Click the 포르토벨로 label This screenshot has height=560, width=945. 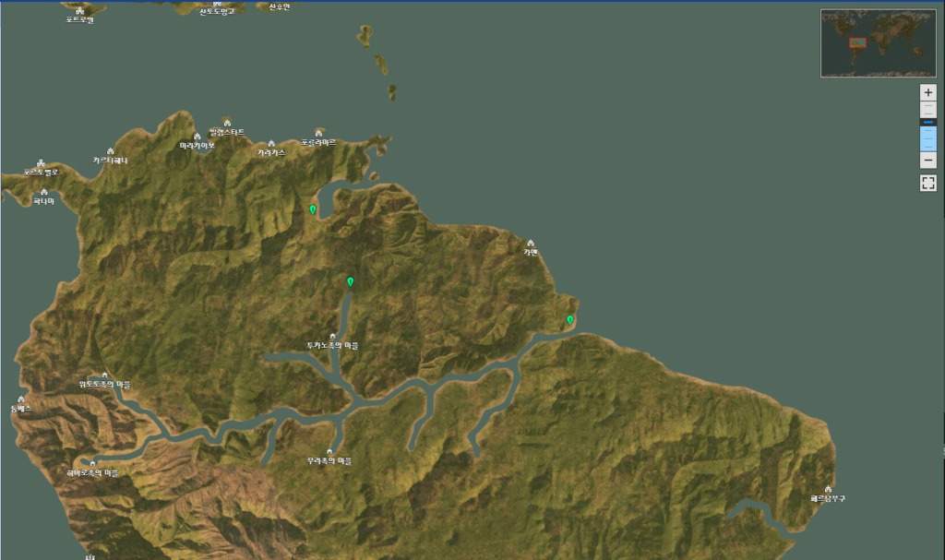click(x=41, y=173)
